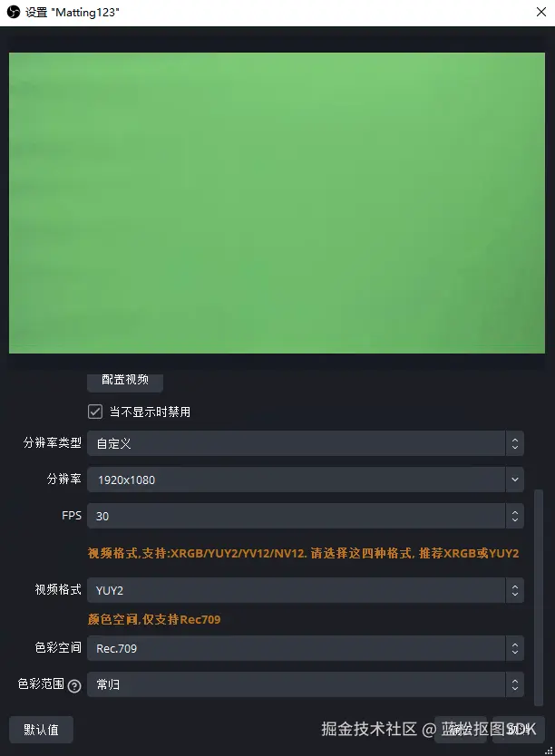The width and height of the screenshot is (555, 756).
Task: Click the up-down arrows on FPS field
Action: click(515, 516)
